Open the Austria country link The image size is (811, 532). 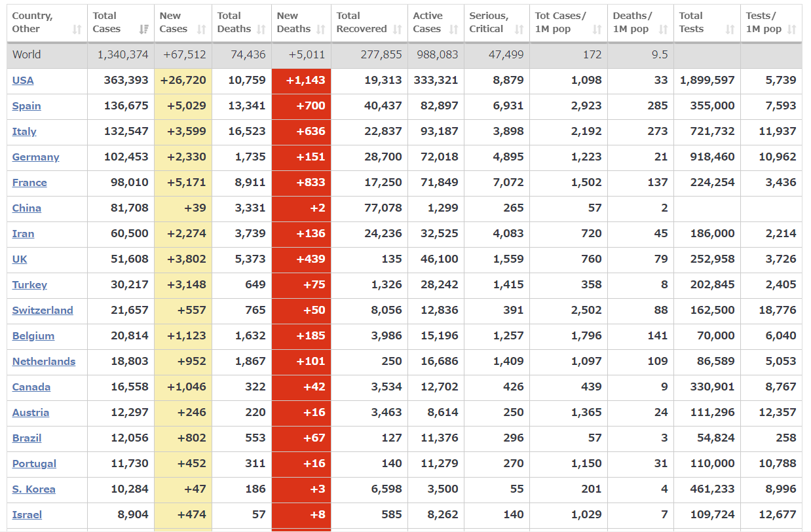31,413
